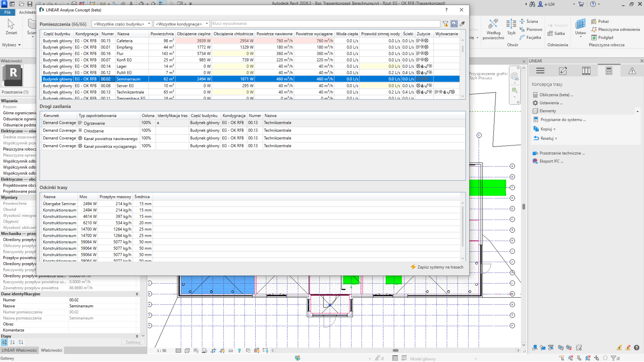Screen dimensions: 644x362
Task: Toggle sort A to Z in properties panel
Action: 12,342
